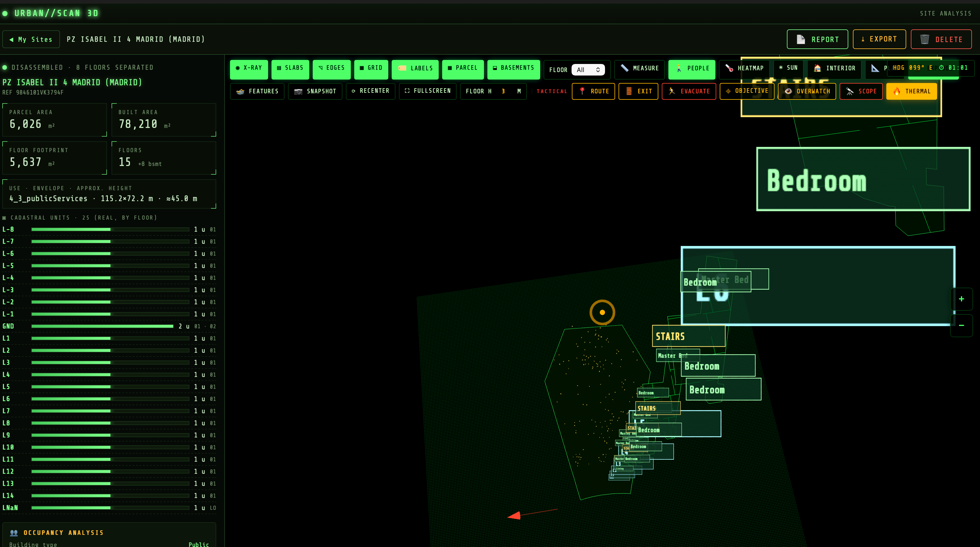
Task: Click the DELETE site button
Action: pos(941,39)
